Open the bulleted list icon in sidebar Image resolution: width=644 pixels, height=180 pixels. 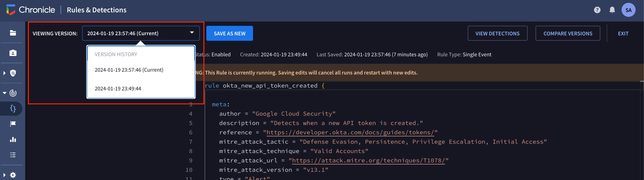13,155
